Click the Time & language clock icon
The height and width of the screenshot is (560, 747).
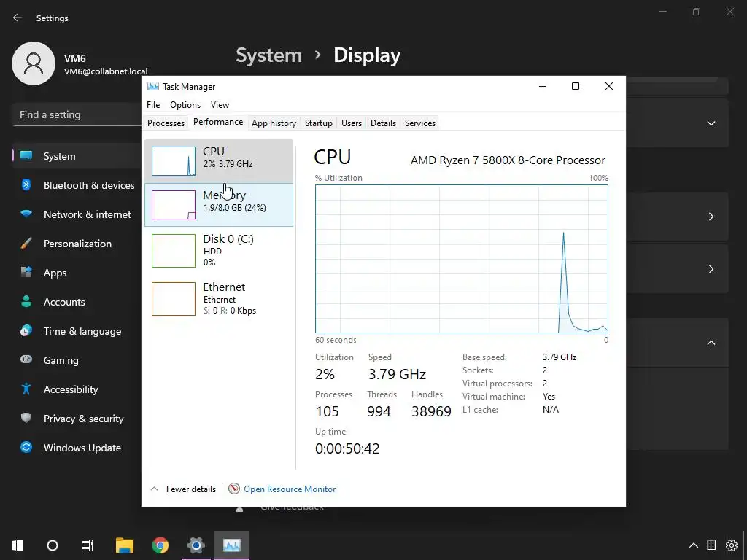26,330
